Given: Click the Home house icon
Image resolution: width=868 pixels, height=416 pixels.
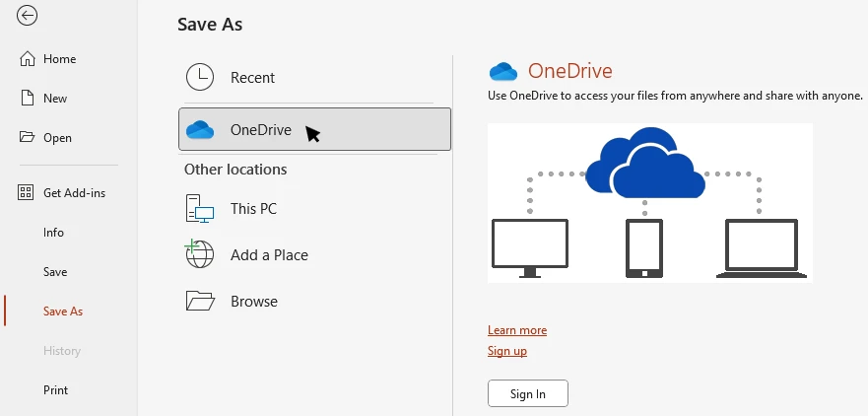Looking at the screenshot, I should tap(27, 59).
